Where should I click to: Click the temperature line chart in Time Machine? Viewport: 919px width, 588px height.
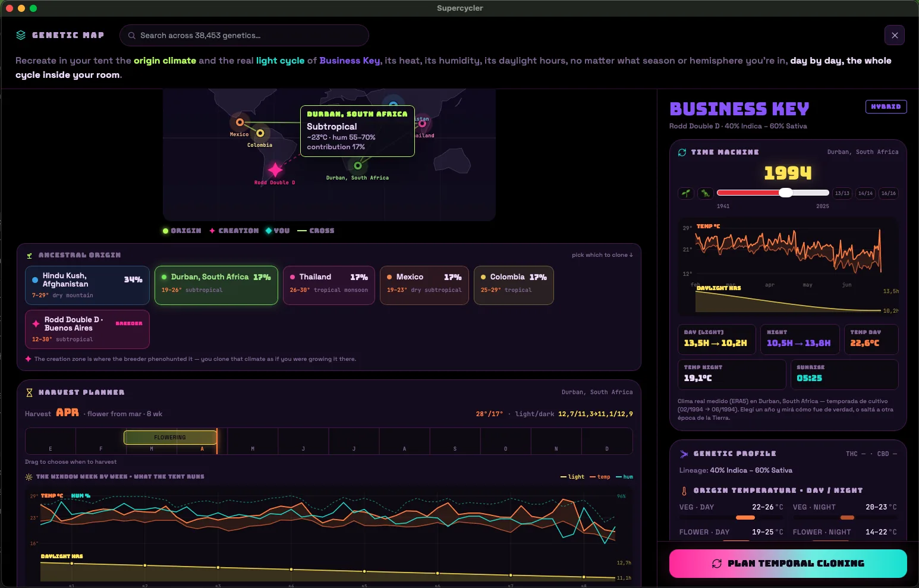coord(788,250)
